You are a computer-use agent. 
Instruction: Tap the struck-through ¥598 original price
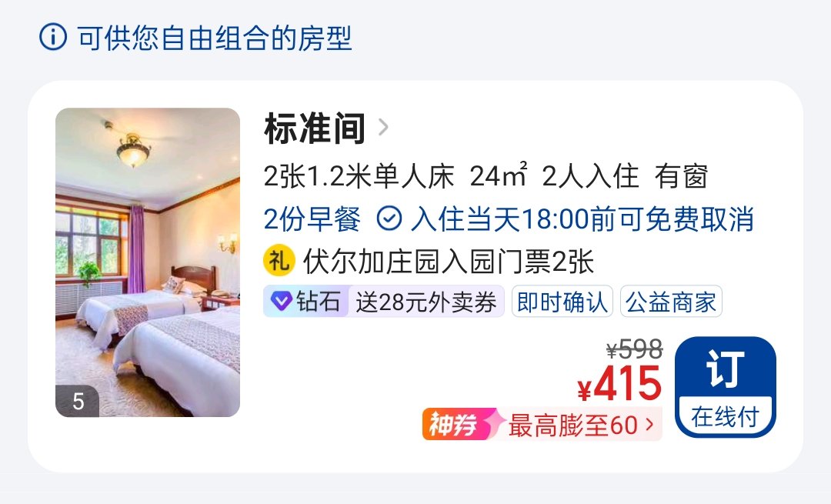click(x=634, y=349)
